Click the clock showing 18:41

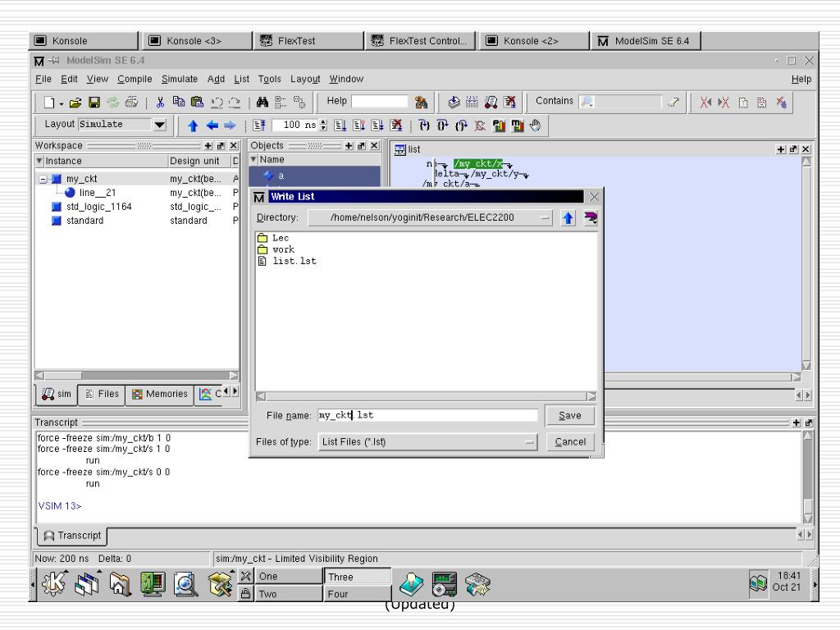click(787, 576)
